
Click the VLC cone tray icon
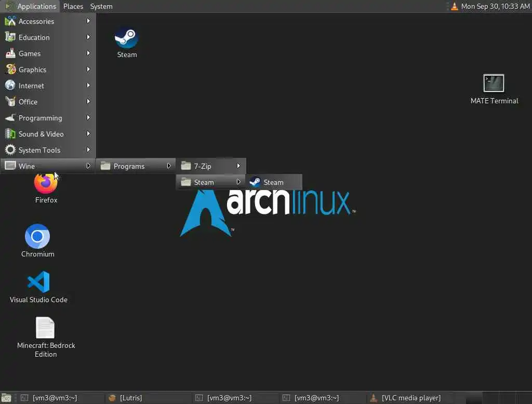[454, 6]
